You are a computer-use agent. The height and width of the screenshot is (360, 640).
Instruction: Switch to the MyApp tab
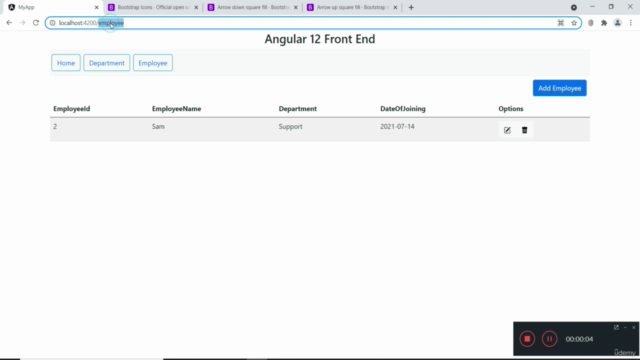[53, 7]
